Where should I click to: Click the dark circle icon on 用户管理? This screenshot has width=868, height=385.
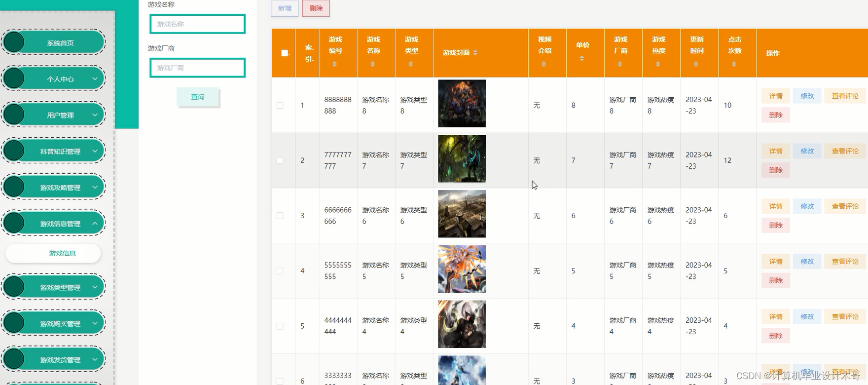14,115
